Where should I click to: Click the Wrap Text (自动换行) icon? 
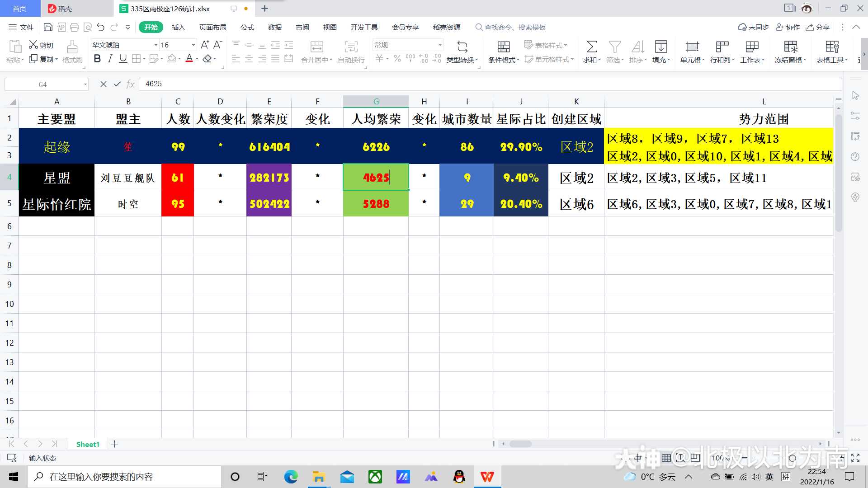pyautogui.click(x=351, y=47)
